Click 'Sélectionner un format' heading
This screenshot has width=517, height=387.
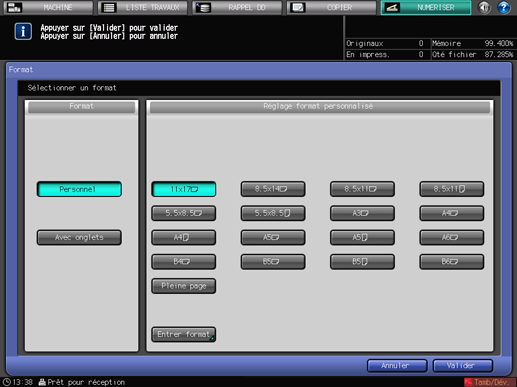tap(72, 88)
